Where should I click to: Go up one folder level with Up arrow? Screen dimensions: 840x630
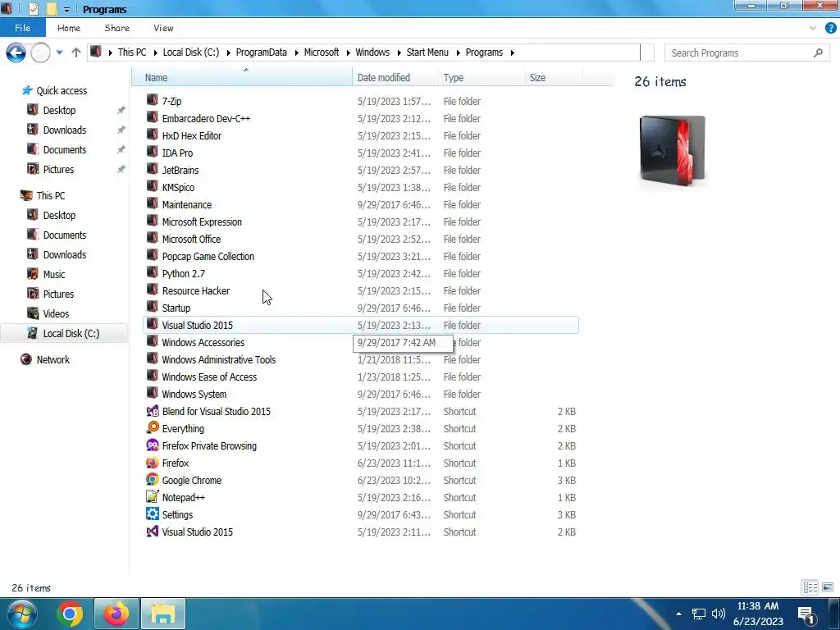[76, 52]
